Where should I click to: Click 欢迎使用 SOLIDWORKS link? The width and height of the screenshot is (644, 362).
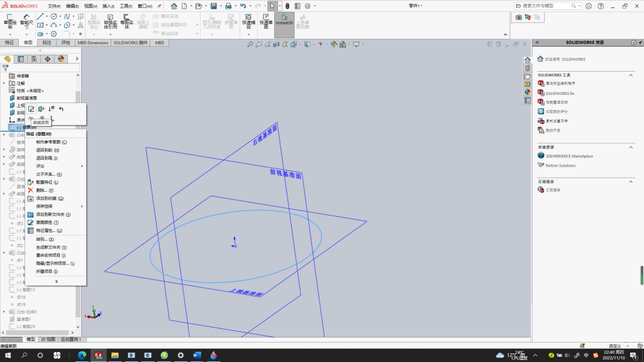point(565,60)
